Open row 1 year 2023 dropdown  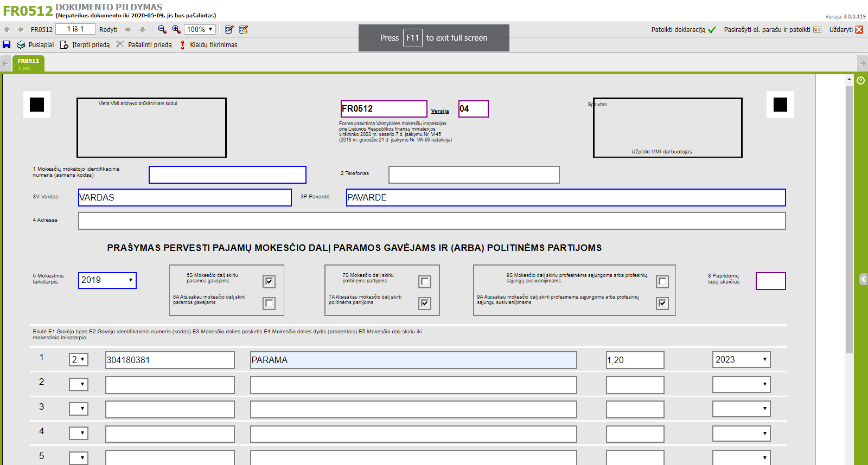(x=742, y=359)
